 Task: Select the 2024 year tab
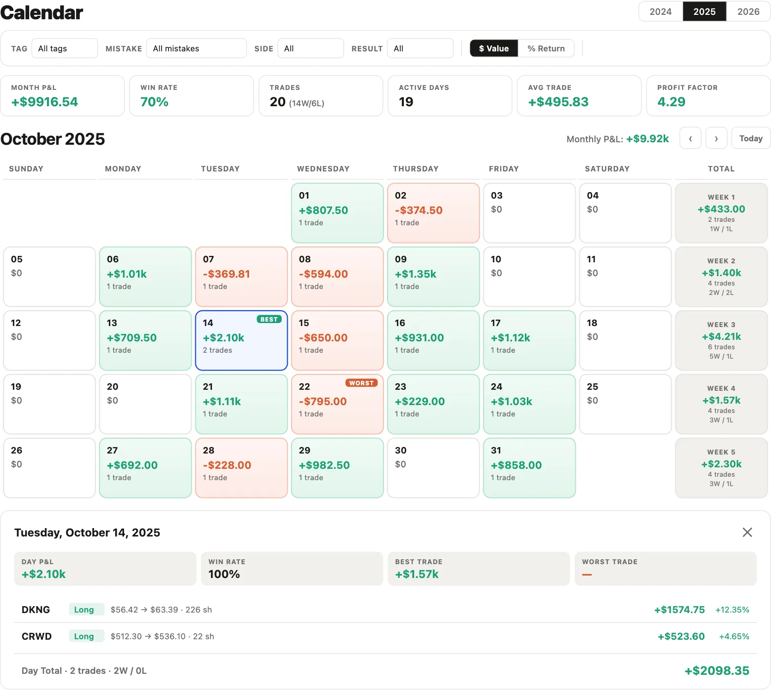(x=661, y=11)
